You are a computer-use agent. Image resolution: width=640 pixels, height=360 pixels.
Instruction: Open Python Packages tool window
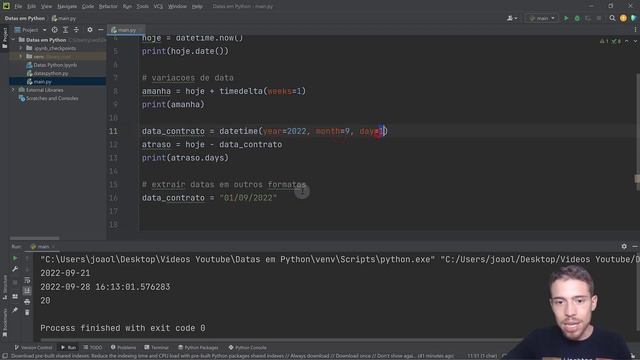[x=198, y=348]
